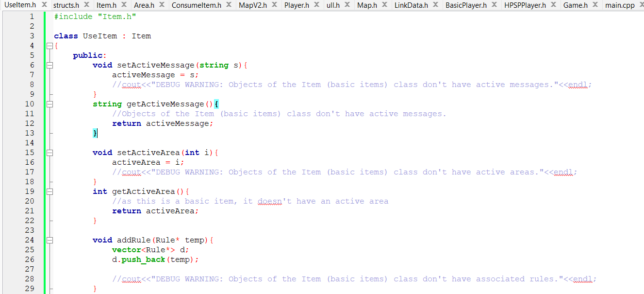Viewport: 644px width, 294px height.
Task: Switch to the Item.h tab
Action: pos(106,4)
